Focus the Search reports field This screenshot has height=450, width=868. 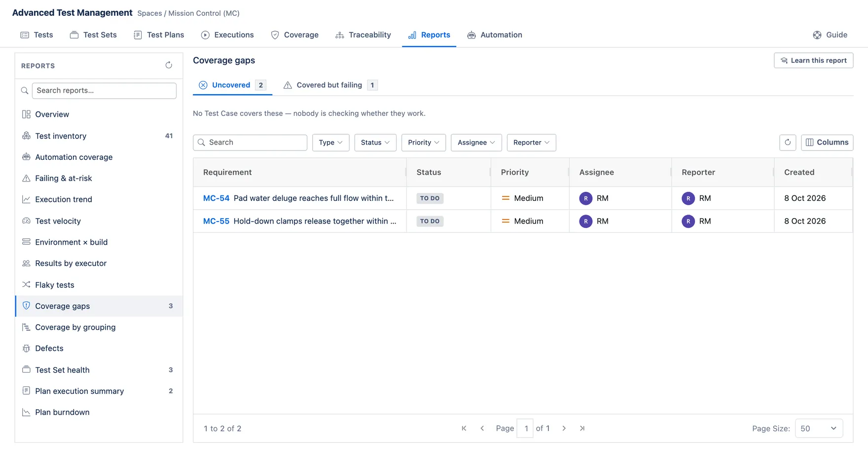[x=104, y=90]
